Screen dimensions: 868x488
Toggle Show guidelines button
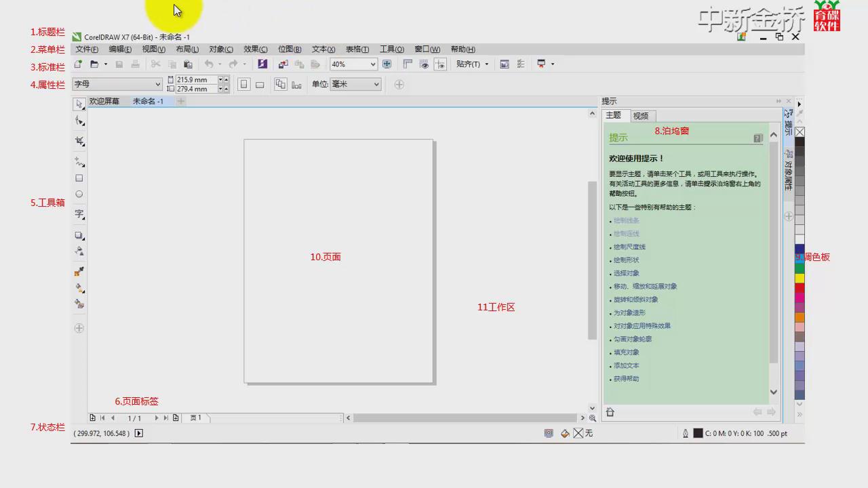click(x=440, y=64)
